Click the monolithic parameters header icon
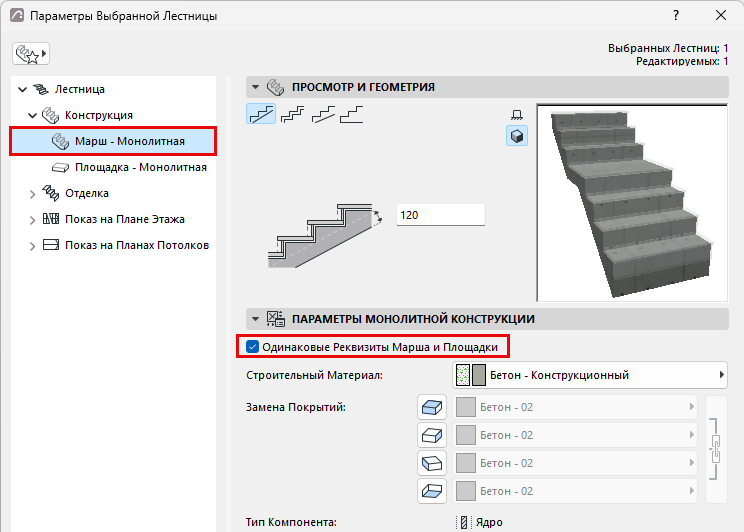Screen dimensions: 744x532 pos(276,319)
